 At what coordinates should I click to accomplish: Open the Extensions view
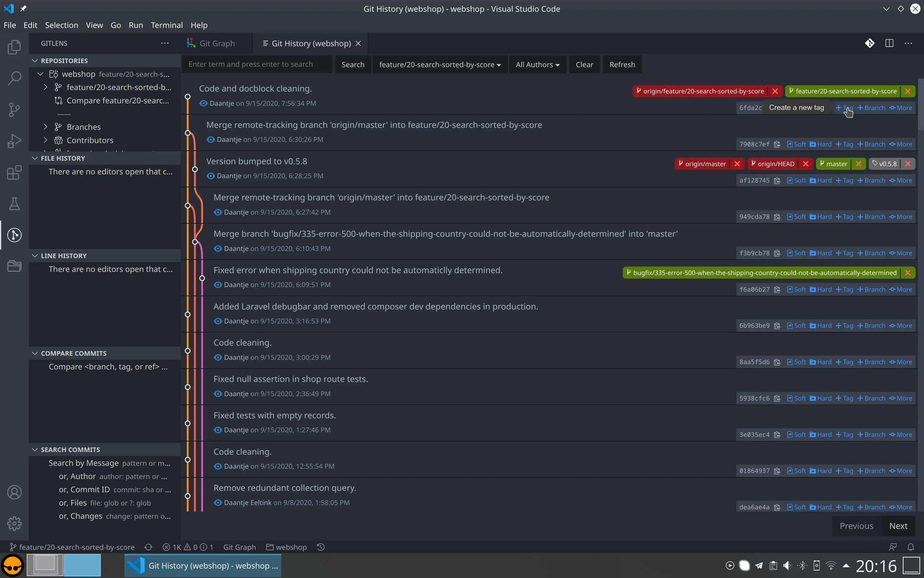tap(14, 172)
